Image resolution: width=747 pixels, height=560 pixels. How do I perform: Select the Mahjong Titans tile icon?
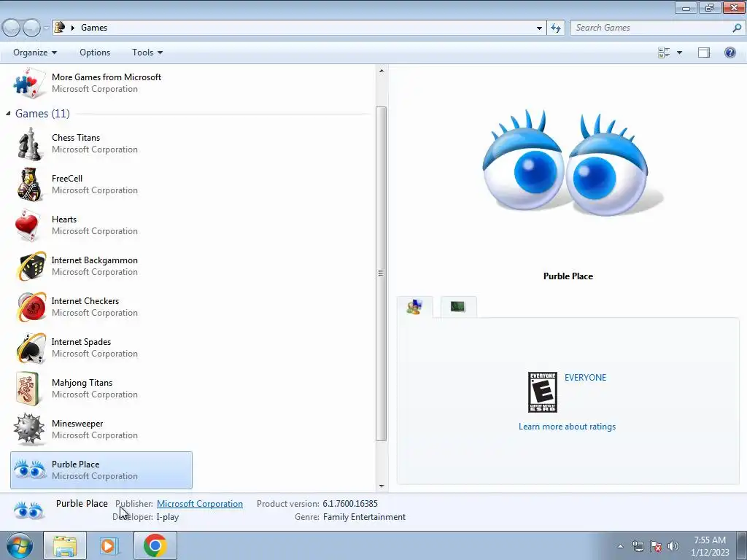coord(29,389)
